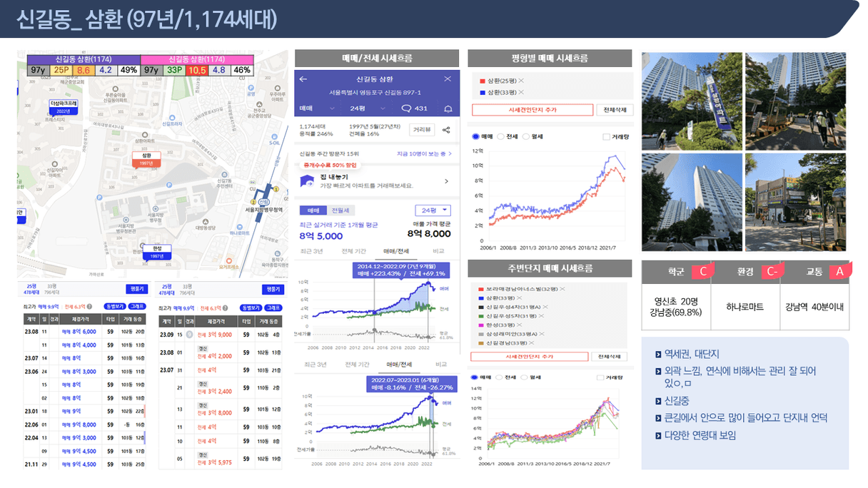868x488 pixels.
Task: Close the 신길동 삼환 app panel with X
Action: (x=448, y=79)
